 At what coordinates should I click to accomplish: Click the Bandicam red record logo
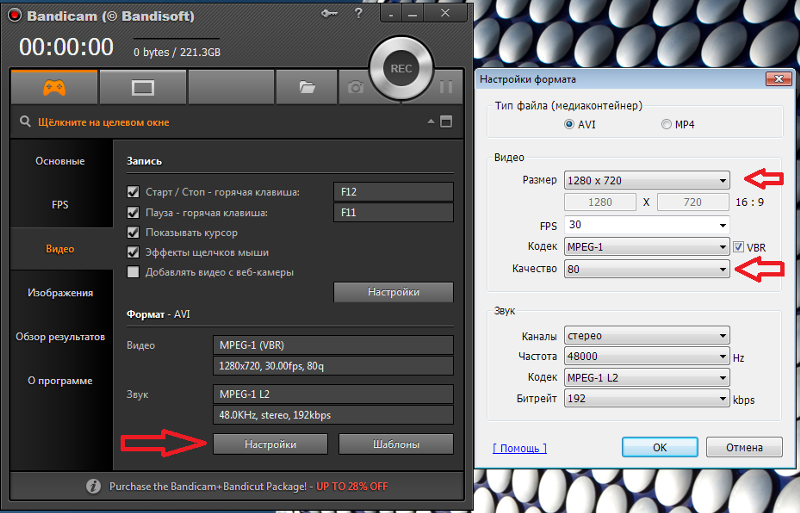(x=15, y=16)
